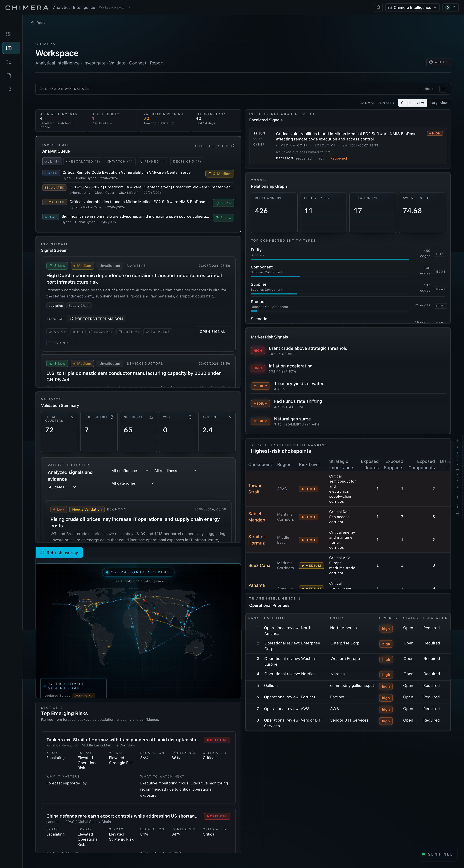464x868 pixels.
Task: Click the Relationships 426 stat card
Action: [x=274, y=213]
